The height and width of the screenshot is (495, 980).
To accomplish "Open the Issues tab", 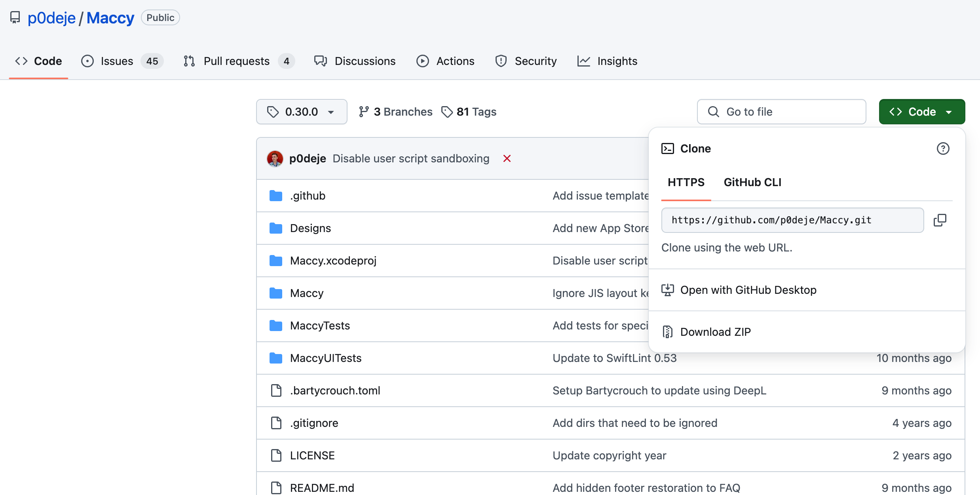I will coord(122,61).
